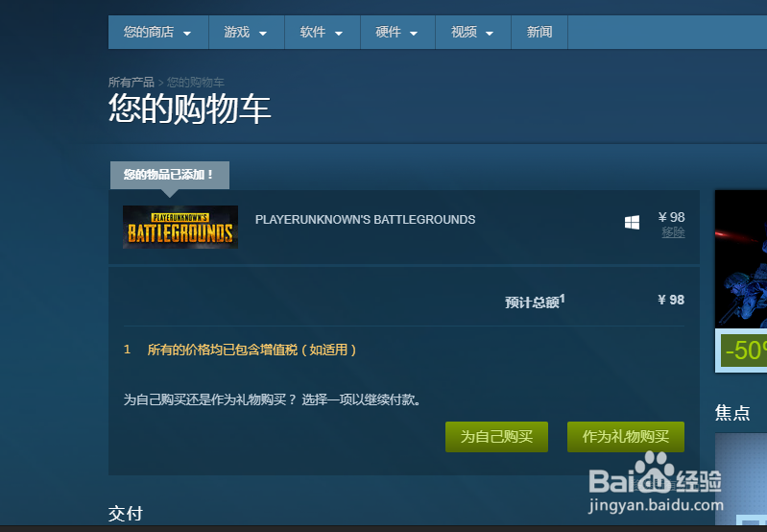Click the -50% discount badge
This screenshot has height=532, width=767.
744,351
